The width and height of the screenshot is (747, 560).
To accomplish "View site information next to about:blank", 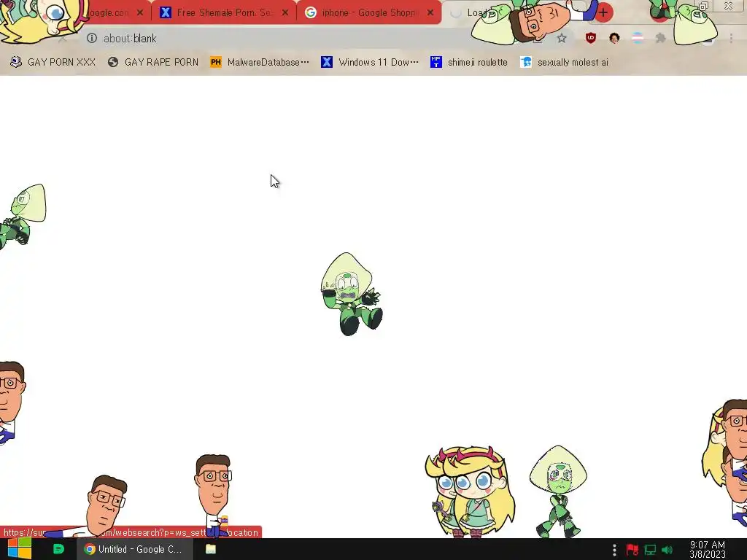I will 92,38.
